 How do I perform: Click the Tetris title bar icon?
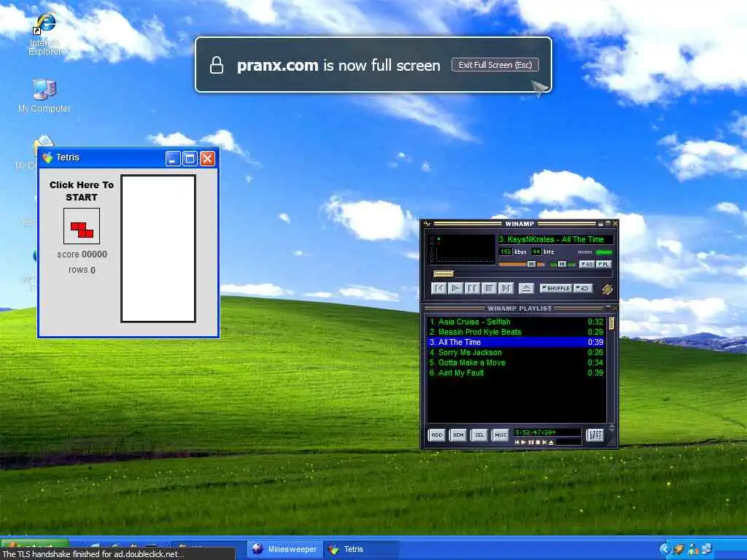pyautogui.click(x=47, y=157)
